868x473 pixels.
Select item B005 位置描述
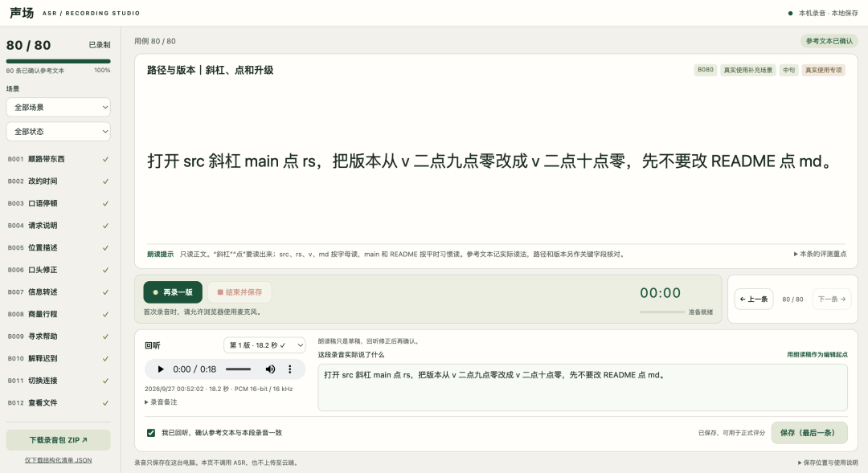coord(58,247)
